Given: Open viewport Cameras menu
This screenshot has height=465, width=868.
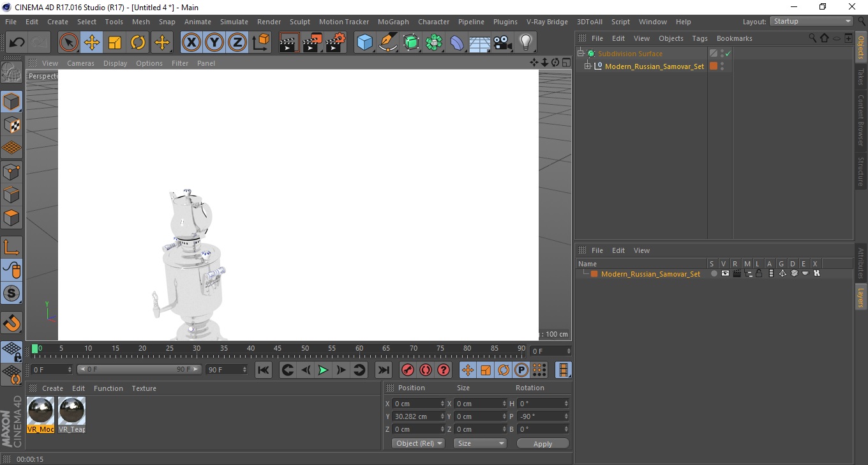Looking at the screenshot, I should coord(80,63).
